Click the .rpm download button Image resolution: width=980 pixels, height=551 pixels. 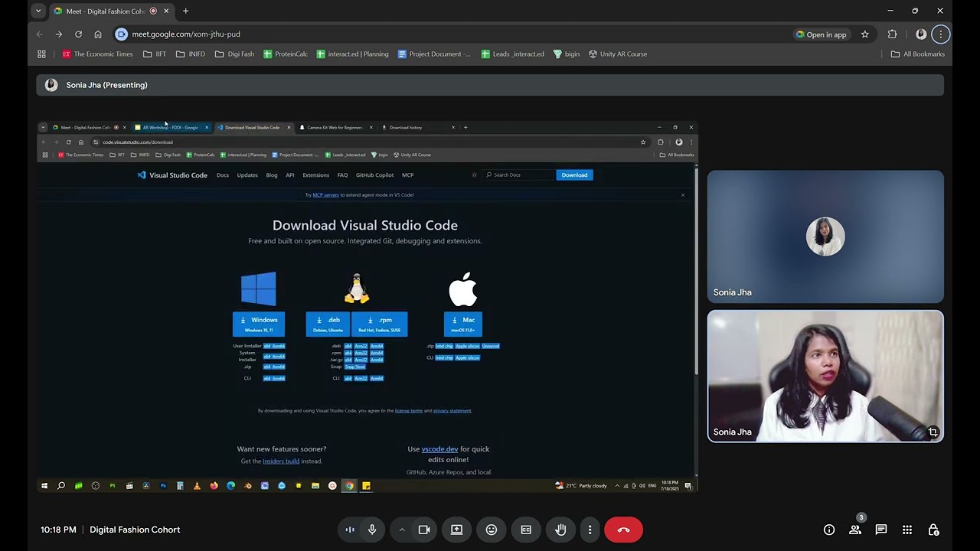click(x=380, y=324)
